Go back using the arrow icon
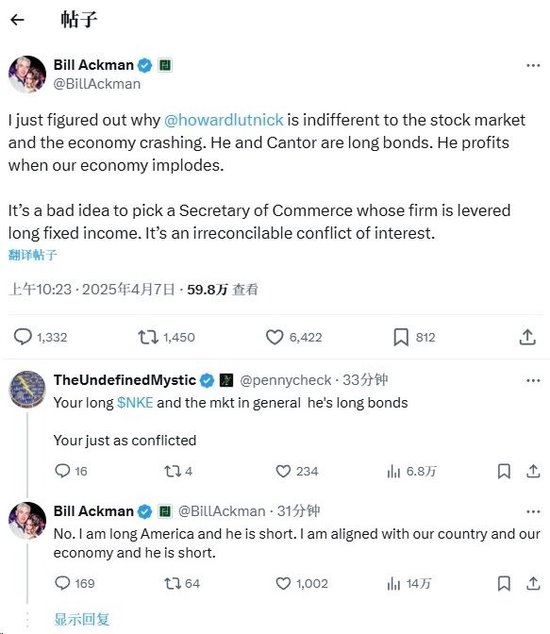The image size is (550, 634). click(x=17, y=19)
